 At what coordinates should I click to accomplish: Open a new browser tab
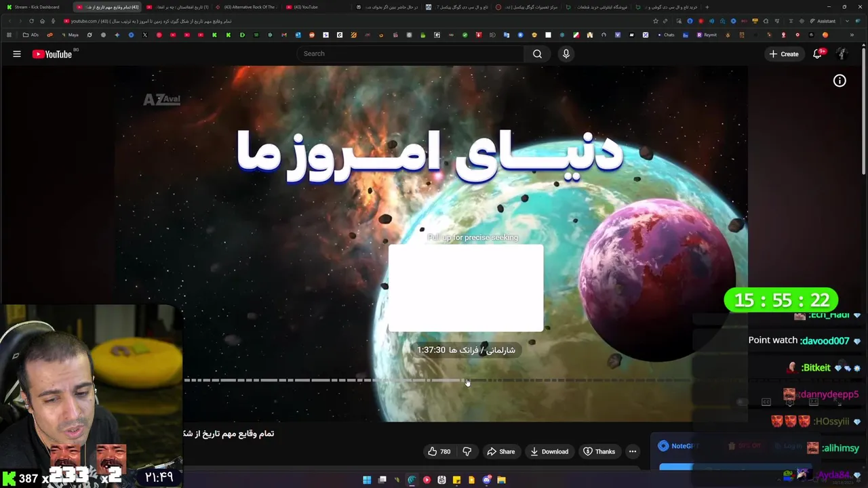click(707, 7)
